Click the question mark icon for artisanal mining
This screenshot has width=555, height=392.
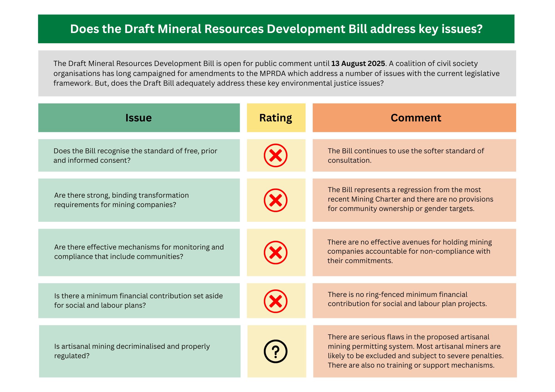click(x=275, y=351)
